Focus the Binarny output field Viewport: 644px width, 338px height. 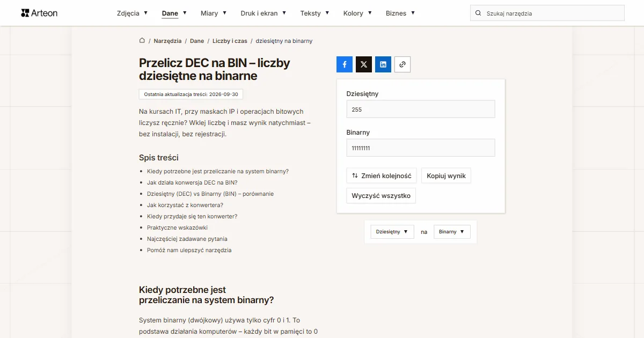(x=421, y=148)
